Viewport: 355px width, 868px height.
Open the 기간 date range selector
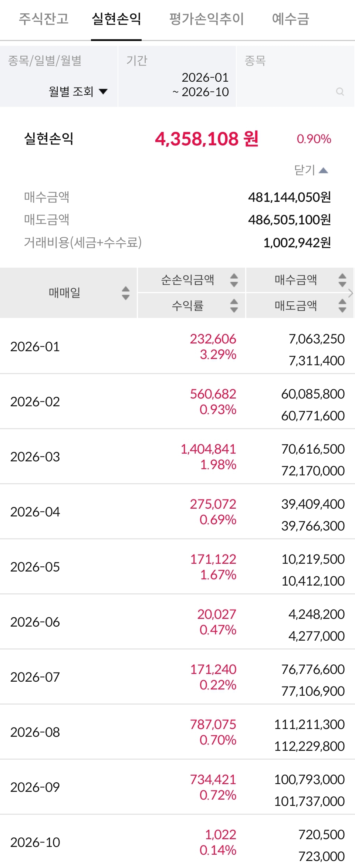click(177, 77)
